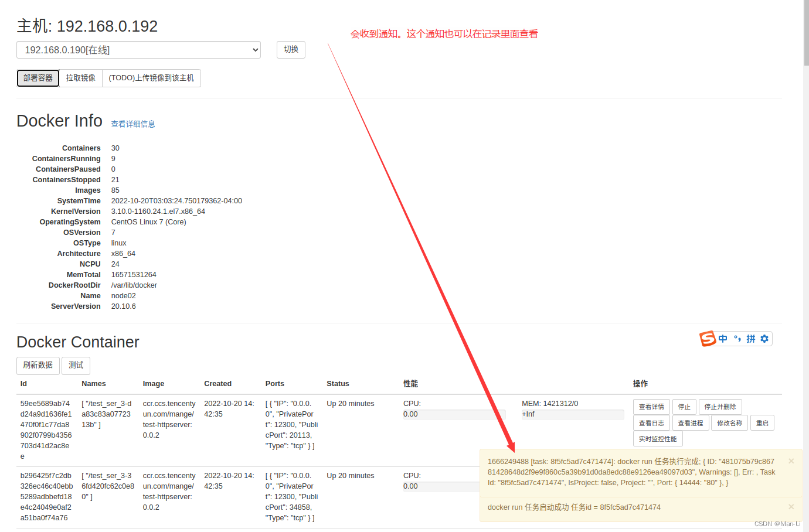The image size is (809, 532).
Task: Click the Architecture value 'x86_64'
Action: (x=123, y=254)
